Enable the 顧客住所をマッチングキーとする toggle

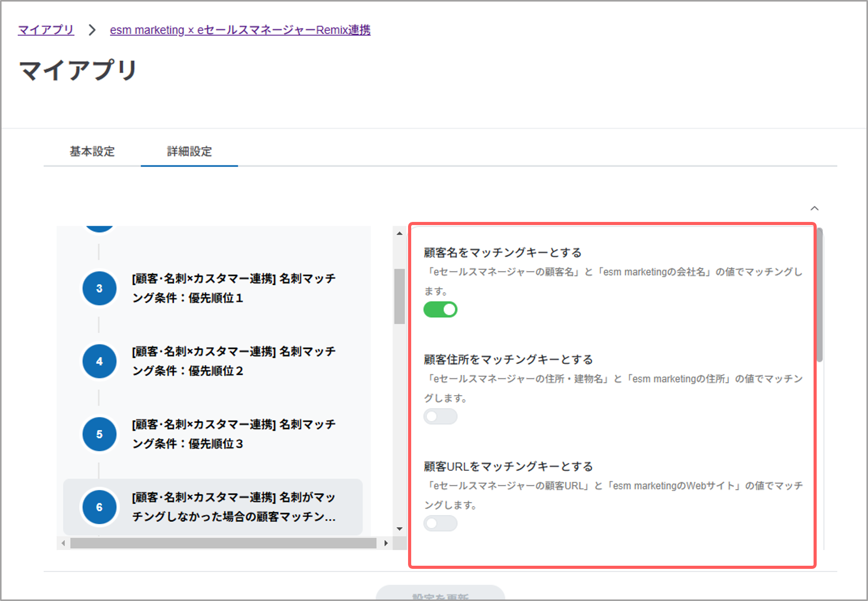pyautogui.click(x=440, y=416)
